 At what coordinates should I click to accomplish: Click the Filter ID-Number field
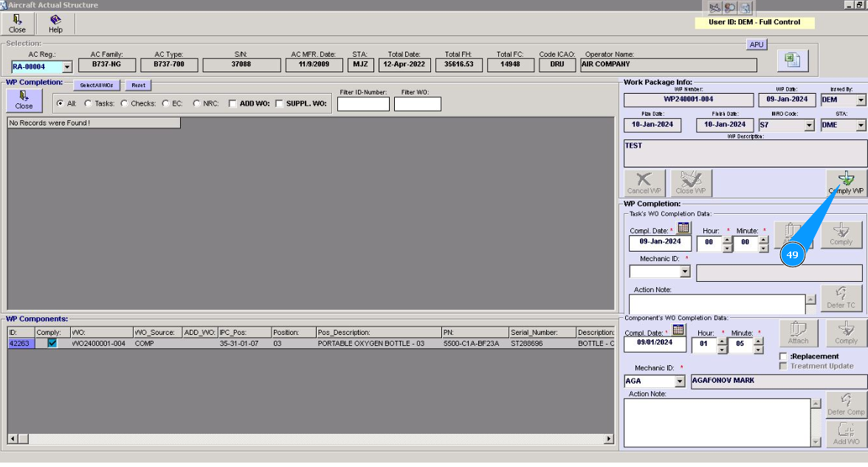[x=363, y=104]
